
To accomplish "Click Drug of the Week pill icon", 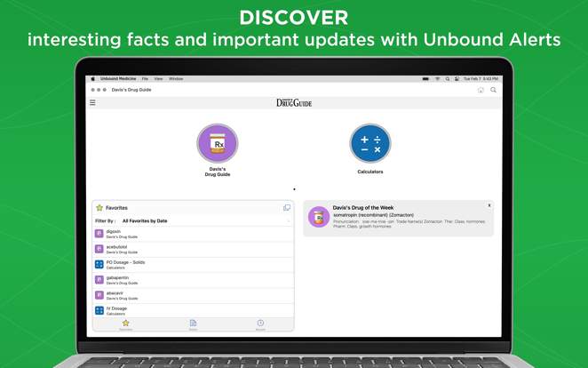I will click(x=319, y=217).
